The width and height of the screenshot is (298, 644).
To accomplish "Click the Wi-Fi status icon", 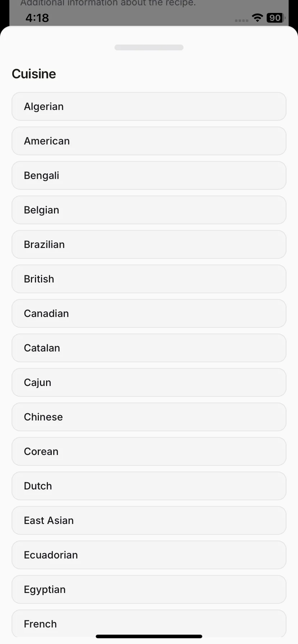I will tap(257, 18).
